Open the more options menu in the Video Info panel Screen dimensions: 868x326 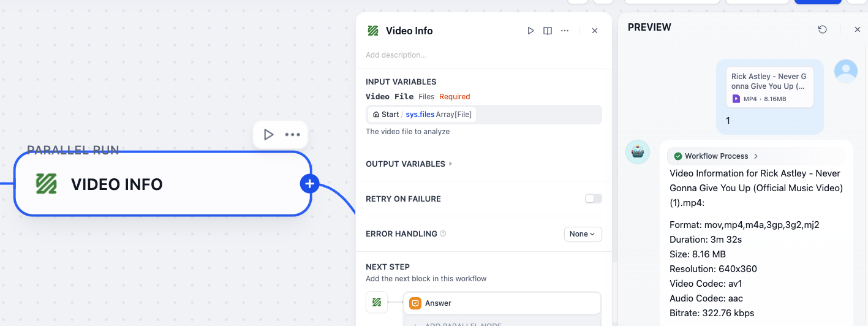(x=565, y=31)
